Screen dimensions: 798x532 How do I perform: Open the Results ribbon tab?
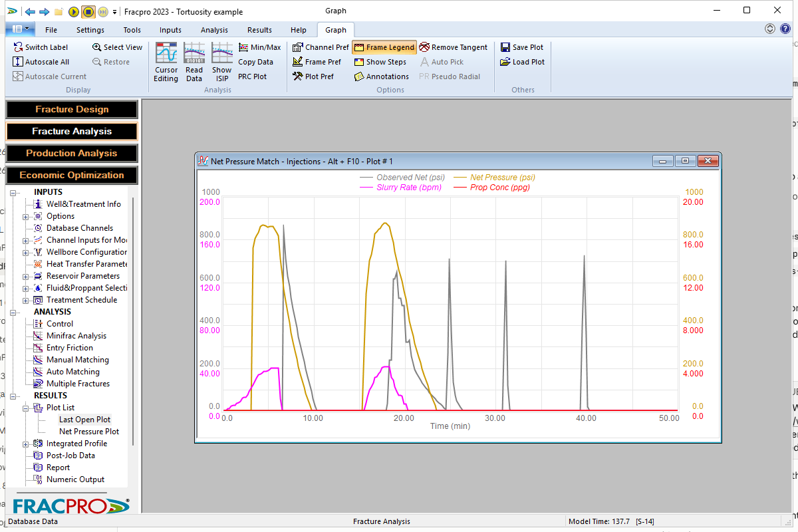[x=259, y=30]
